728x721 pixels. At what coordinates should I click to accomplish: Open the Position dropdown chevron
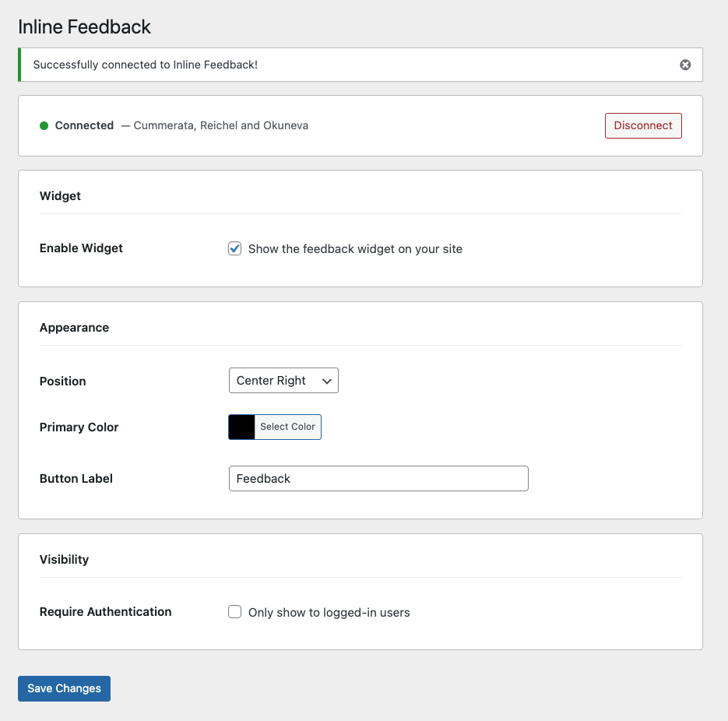coord(327,380)
